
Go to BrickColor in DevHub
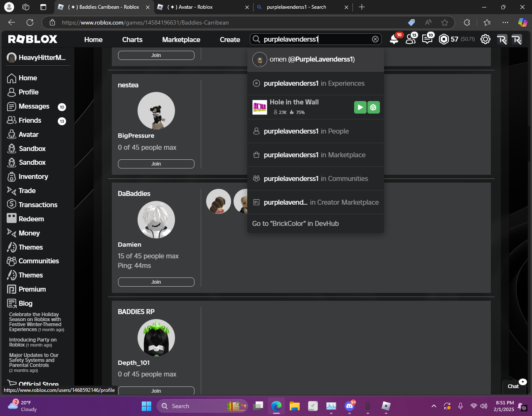coord(315,223)
